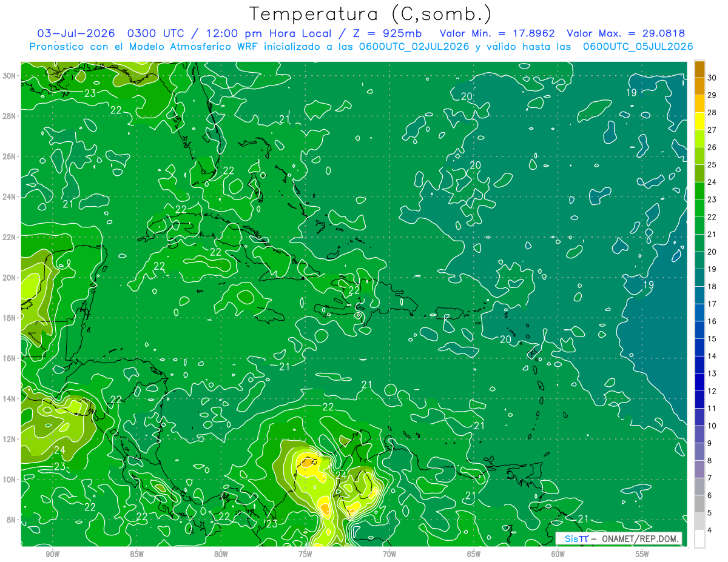This screenshot has height=562, width=728.
Task: Click the '18N' latitude axis label
Action: tap(9, 318)
